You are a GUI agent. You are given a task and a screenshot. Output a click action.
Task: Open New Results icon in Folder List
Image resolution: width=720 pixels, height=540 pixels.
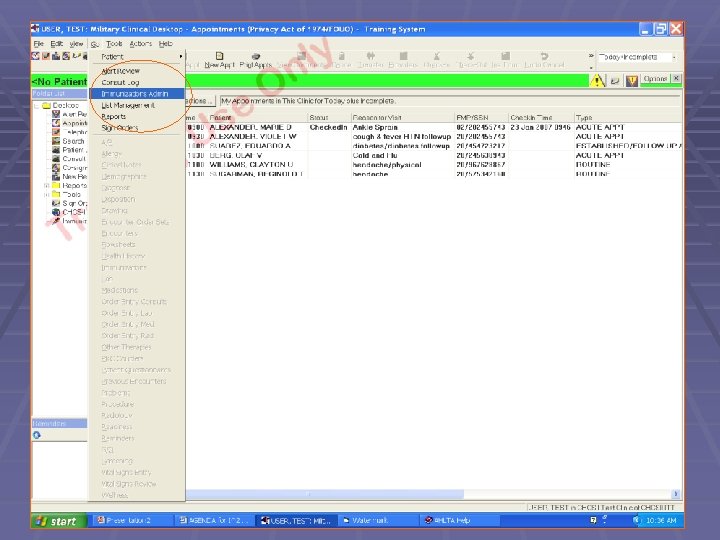tap(56, 176)
